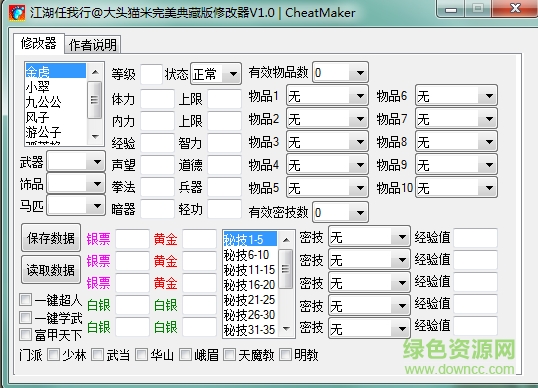Open the 物品7 dropdown
The width and height of the screenshot is (538, 388).
[456, 119]
